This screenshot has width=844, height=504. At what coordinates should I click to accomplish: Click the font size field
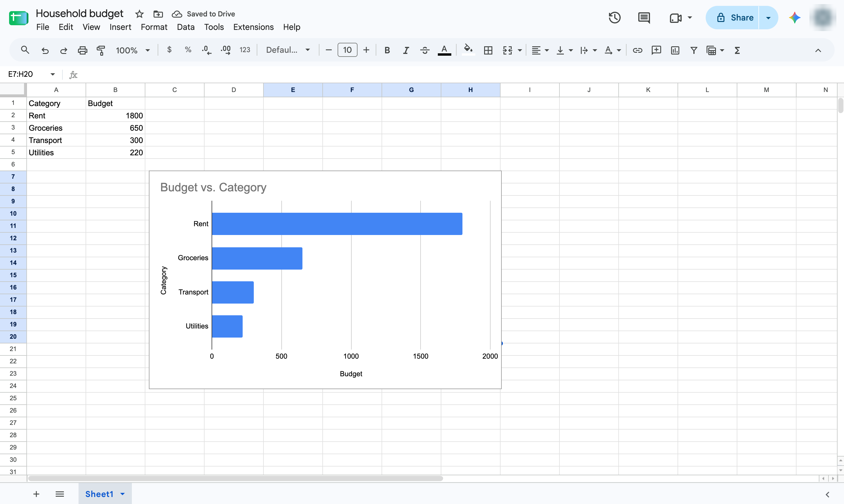click(347, 50)
